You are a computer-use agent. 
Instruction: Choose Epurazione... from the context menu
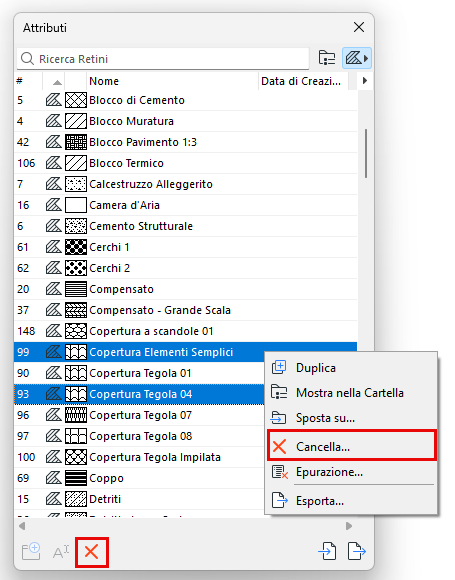click(x=351, y=472)
